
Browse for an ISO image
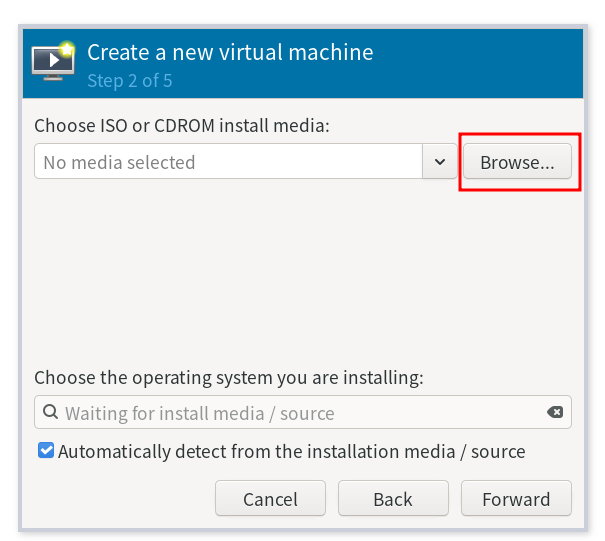click(516, 162)
